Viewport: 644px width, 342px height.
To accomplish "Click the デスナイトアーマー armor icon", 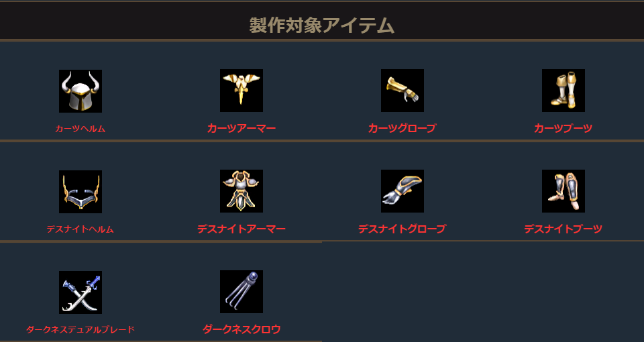I will pyautogui.click(x=241, y=191).
